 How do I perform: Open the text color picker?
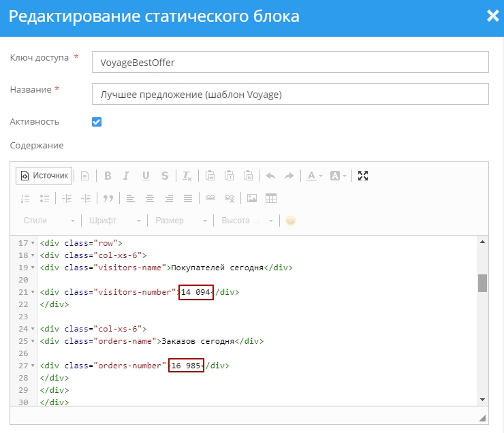coord(313,176)
